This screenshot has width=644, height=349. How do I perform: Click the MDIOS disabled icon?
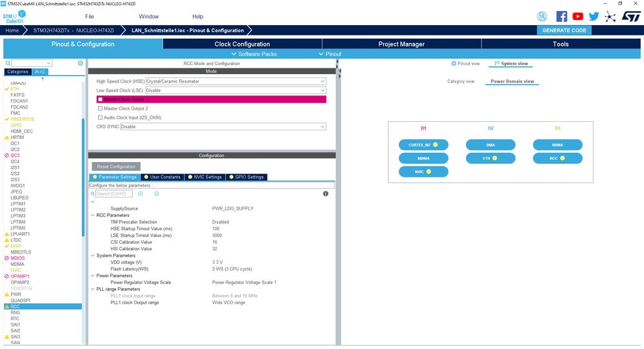[x=6, y=258]
